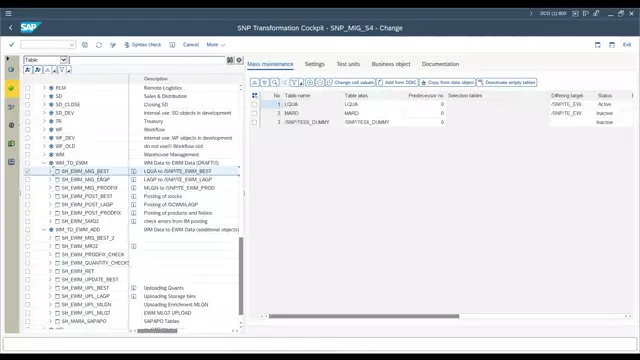The width and height of the screenshot is (640, 360).
Task: Expand the SH_EWM_POST_BEST node
Action: pos(50,196)
